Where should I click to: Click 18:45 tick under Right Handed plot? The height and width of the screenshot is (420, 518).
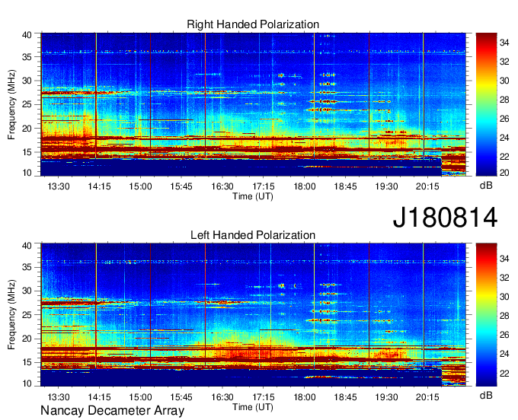pyautogui.click(x=346, y=186)
